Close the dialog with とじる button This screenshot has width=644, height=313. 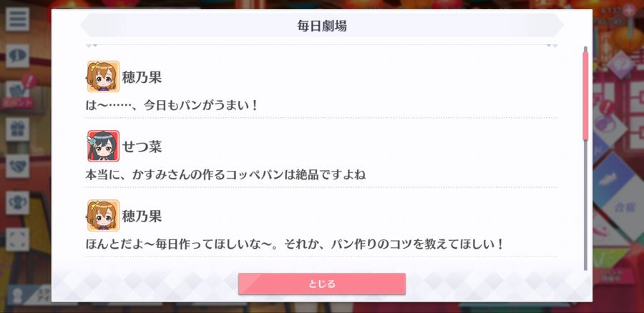click(322, 284)
